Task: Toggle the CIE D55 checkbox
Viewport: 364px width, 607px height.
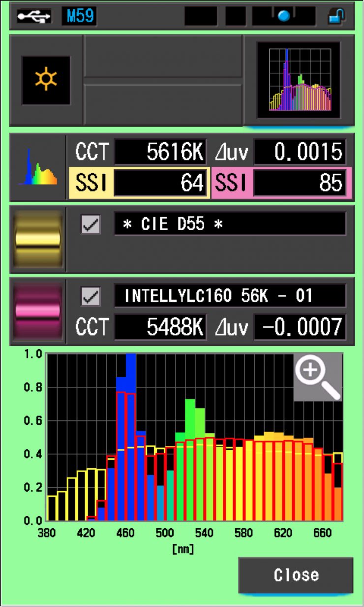Action: tap(91, 224)
